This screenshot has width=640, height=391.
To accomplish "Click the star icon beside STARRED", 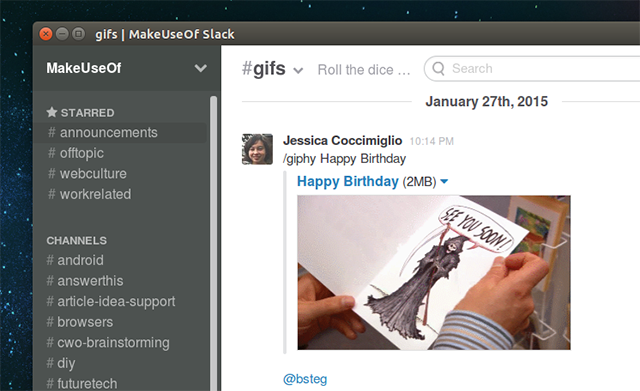I will click(x=52, y=112).
